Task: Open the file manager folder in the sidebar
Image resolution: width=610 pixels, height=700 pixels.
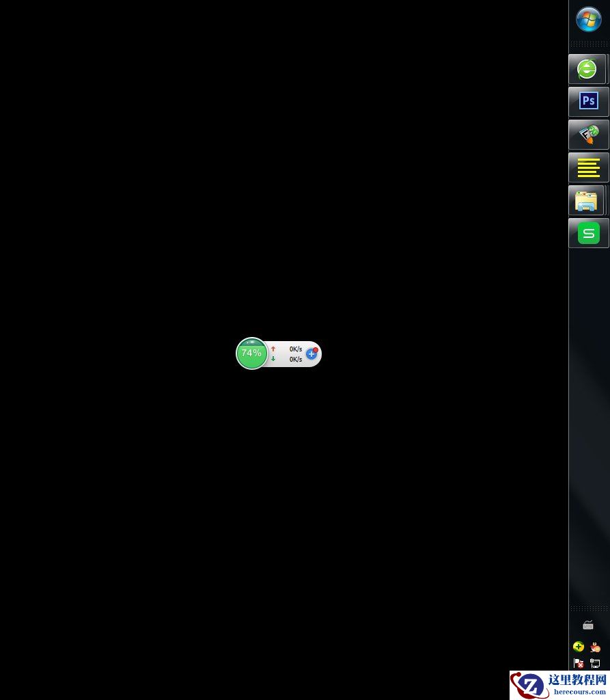Action: click(x=587, y=200)
